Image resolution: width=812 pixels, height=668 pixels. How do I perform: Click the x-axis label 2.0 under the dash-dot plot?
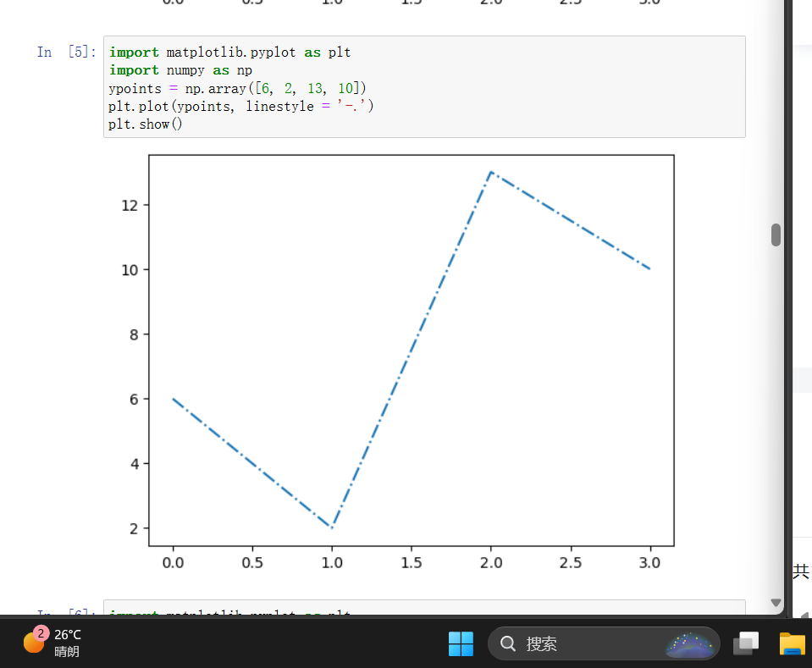pos(491,562)
